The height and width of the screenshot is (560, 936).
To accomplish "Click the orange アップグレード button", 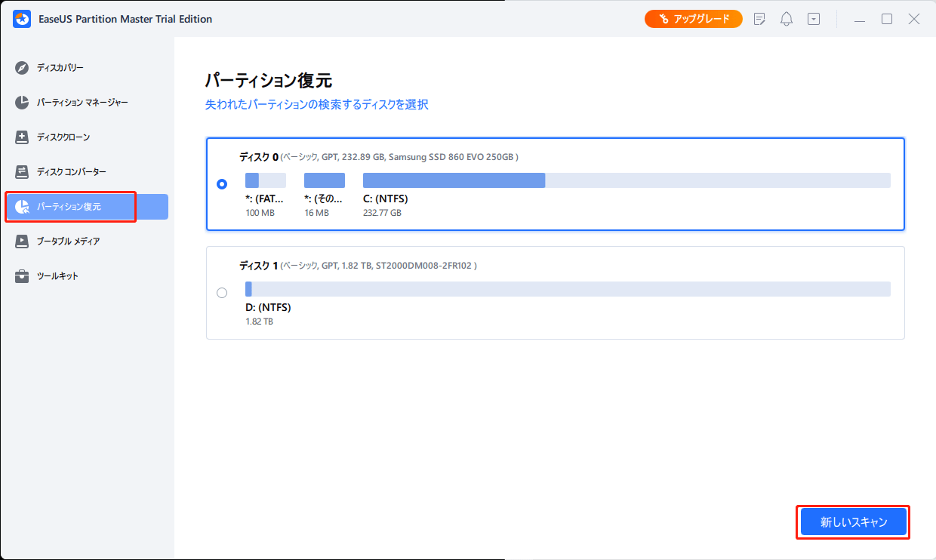I will [x=693, y=18].
